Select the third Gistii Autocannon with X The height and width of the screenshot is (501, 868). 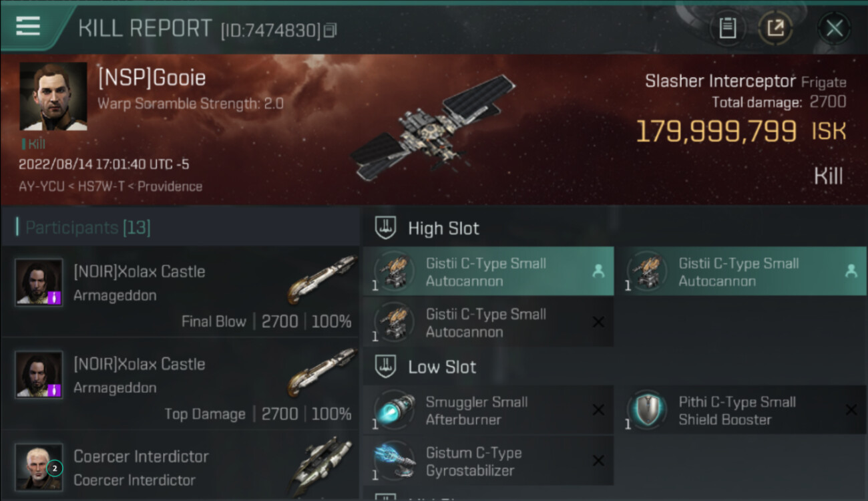pyautogui.click(x=488, y=322)
